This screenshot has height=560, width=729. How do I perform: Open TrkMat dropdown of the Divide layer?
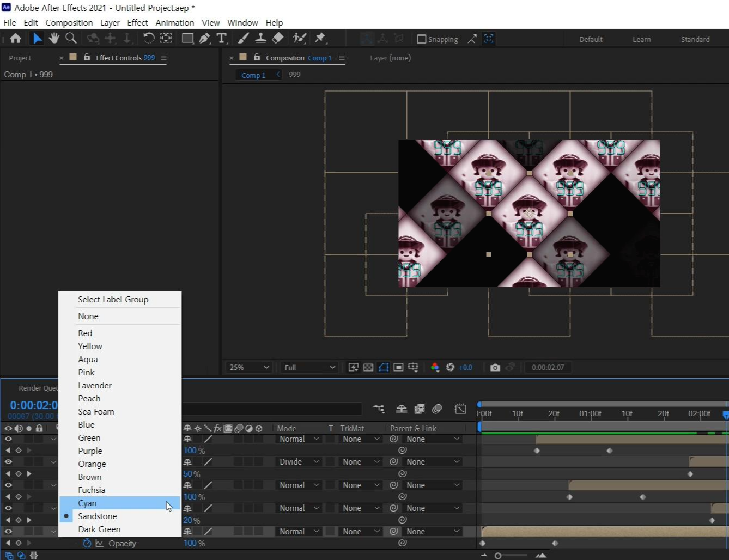(361, 462)
